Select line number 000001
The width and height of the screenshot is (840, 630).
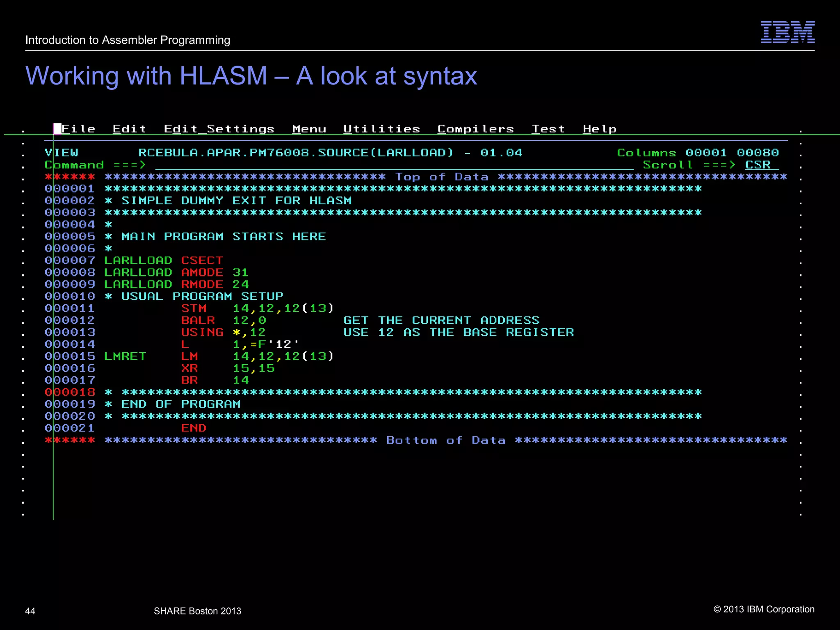[70, 189]
